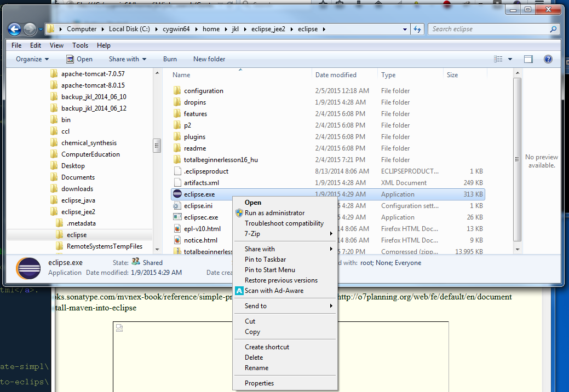Open the change view dropdown arrow

pyautogui.click(x=510, y=59)
